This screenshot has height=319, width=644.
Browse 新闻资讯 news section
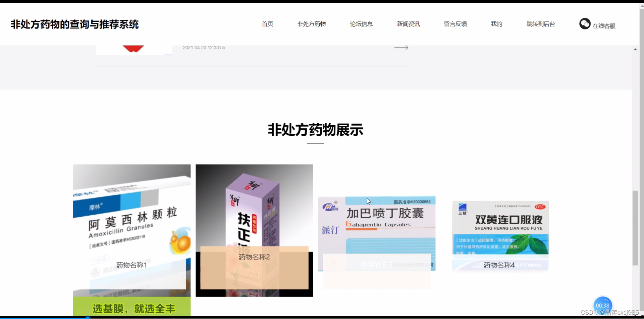[408, 24]
